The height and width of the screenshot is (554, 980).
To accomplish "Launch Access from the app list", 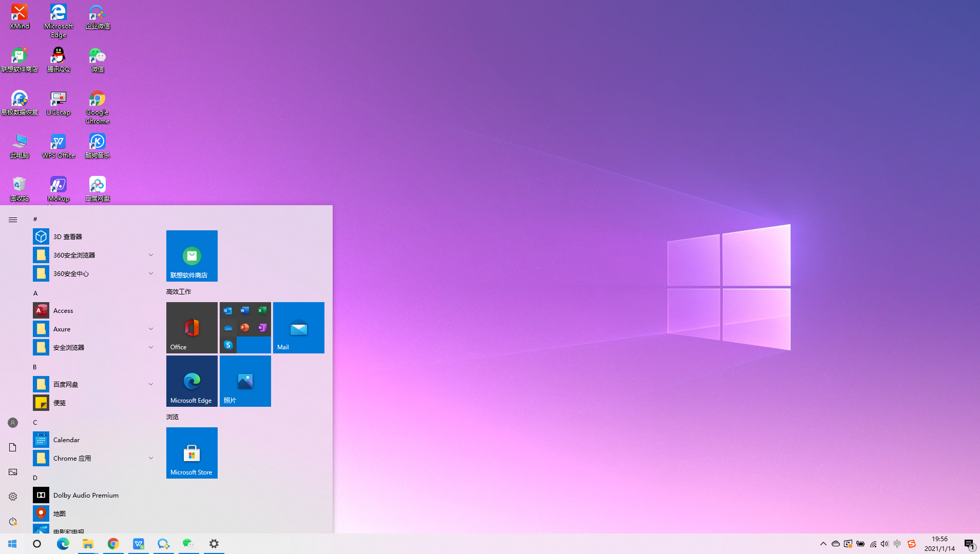I will click(94, 310).
